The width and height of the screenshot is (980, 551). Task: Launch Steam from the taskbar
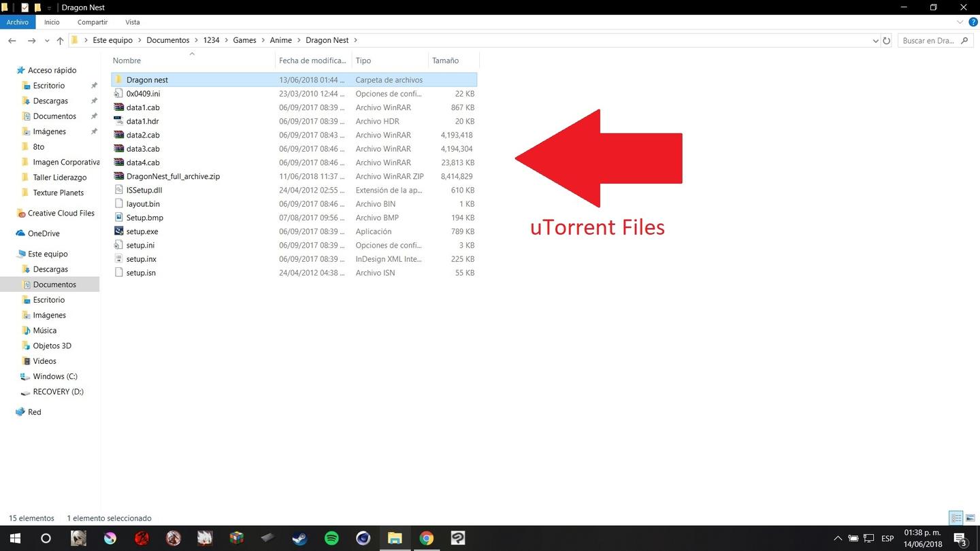click(299, 538)
